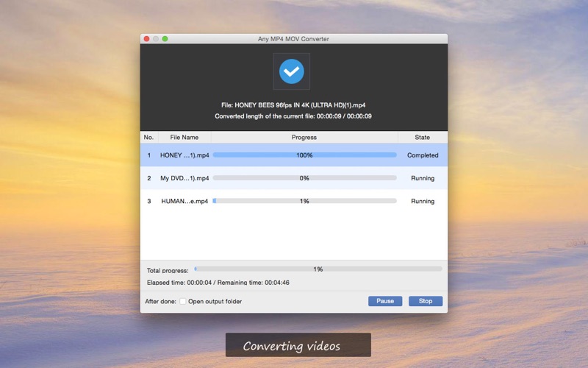The width and height of the screenshot is (588, 368).
Task: Click the Total progress bar
Action: click(x=318, y=269)
